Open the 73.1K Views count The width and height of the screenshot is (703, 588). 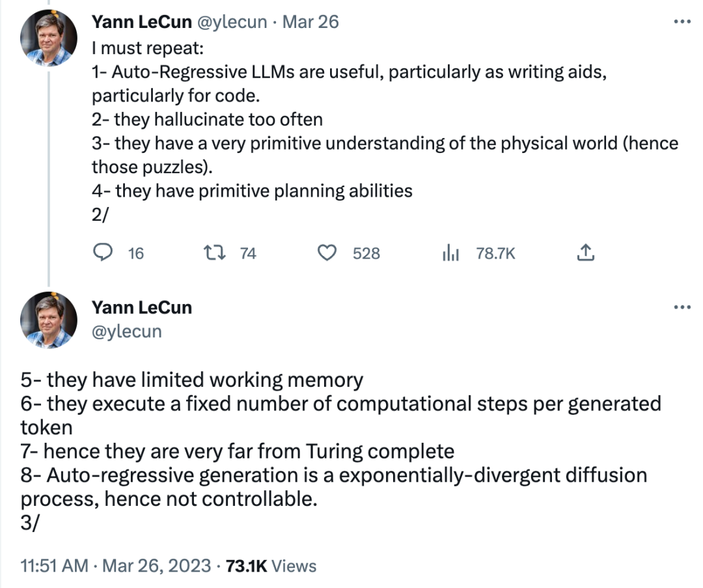click(271, 566)
